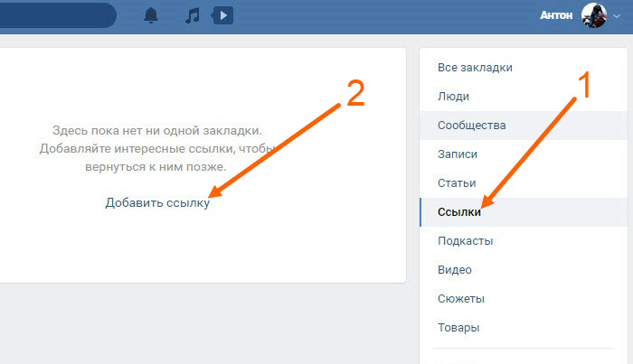Select the Все закладки tab
The width and height of the screenshot is (633, 364).
point(475,68)
